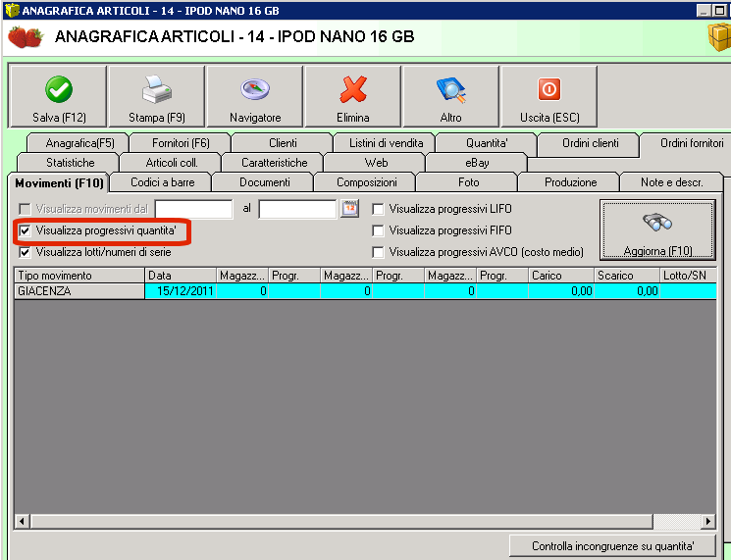Select the Movimenti (F10) tab
The image size is (731, 560).
(59, 183)
